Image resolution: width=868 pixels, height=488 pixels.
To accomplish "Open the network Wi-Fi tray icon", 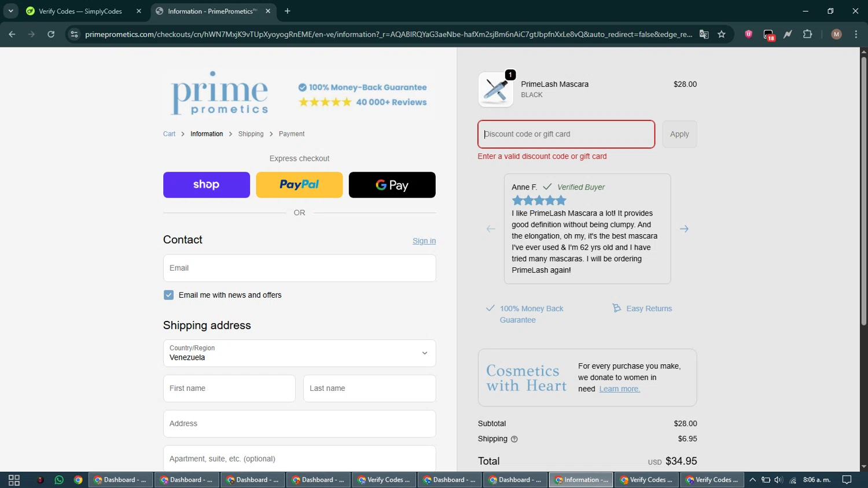I will 793,480.
